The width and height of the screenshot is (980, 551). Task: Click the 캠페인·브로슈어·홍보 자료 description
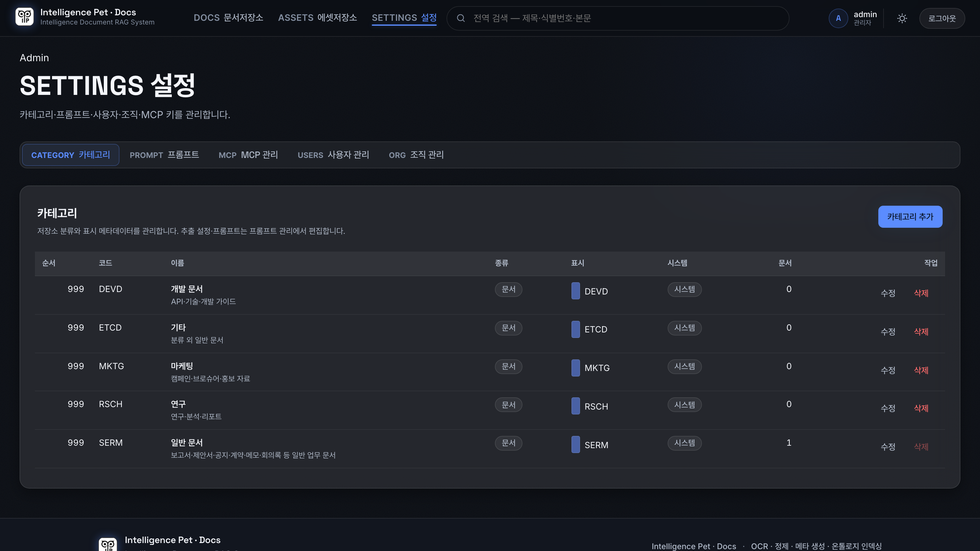pyautogui.click(x=210, y=379)
